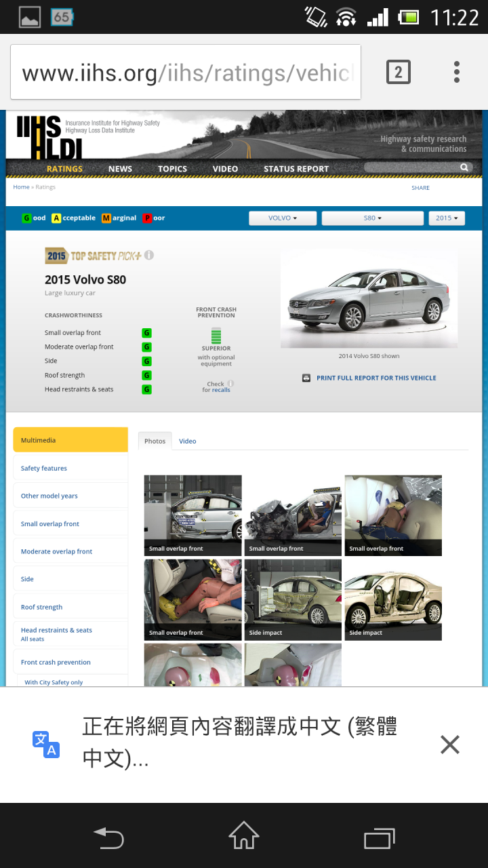Screen dimensions: 488x868
Task: Open the 2015 year dropdown
Action: [446, 218]
